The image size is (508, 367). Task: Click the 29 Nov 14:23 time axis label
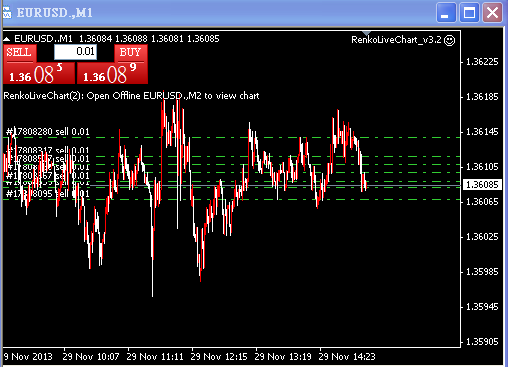[x=347, y=357]
